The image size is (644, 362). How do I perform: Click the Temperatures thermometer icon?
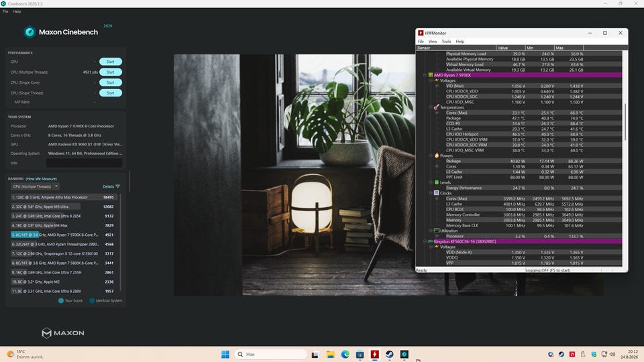point(437,107)
